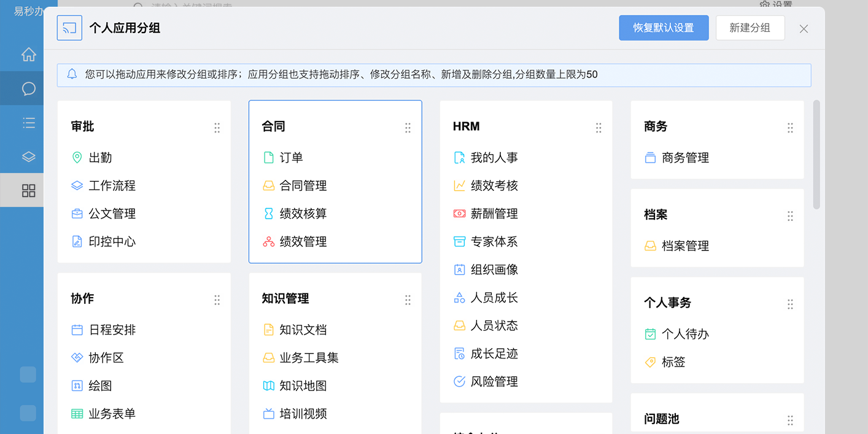Click 恢复默认设置 button
868x434 pixels.
click(x=664, y=28)
